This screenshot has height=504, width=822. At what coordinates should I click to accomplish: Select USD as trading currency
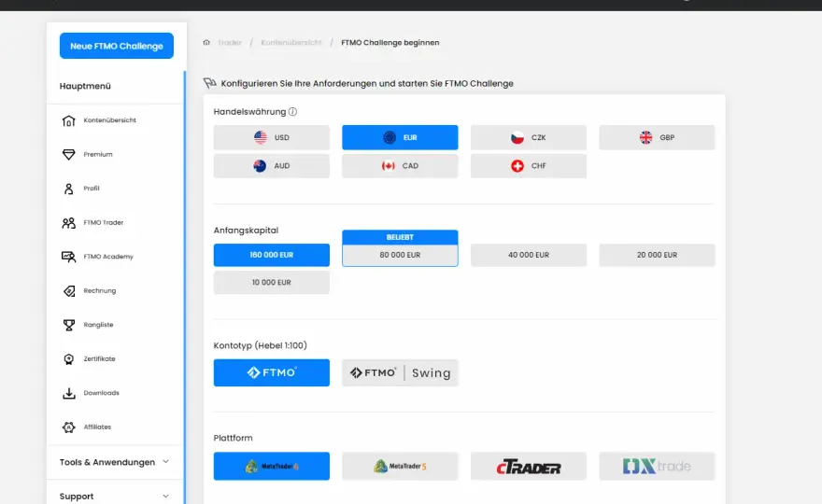(x=272, y=137)
